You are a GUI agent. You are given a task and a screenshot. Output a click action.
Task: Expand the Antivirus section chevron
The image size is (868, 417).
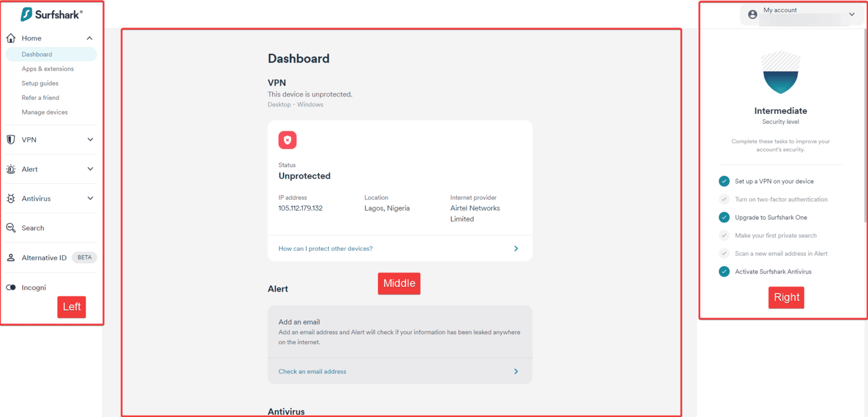point(90,198)
